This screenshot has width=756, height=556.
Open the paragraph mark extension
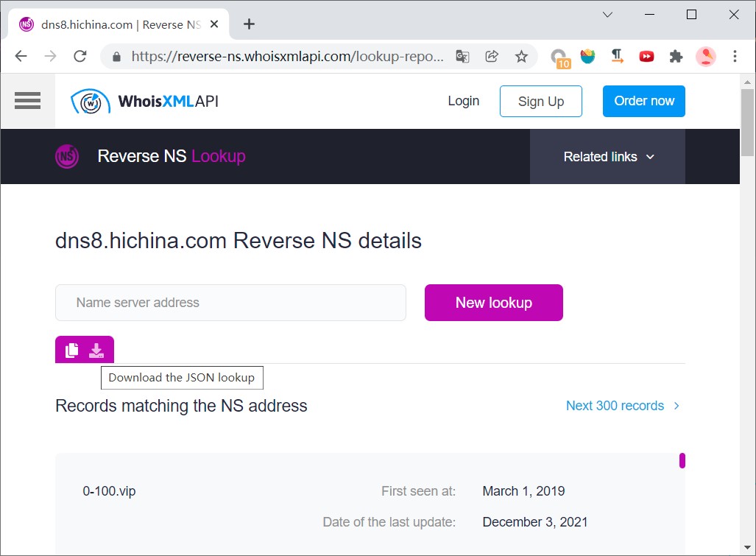pyautogui.click(x=617, y=57)
